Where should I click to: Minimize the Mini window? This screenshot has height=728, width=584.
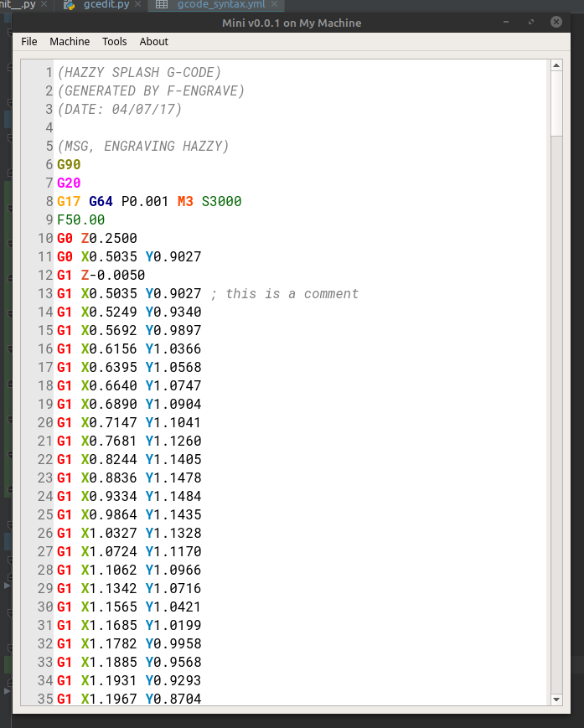click(x=506, y=23)
